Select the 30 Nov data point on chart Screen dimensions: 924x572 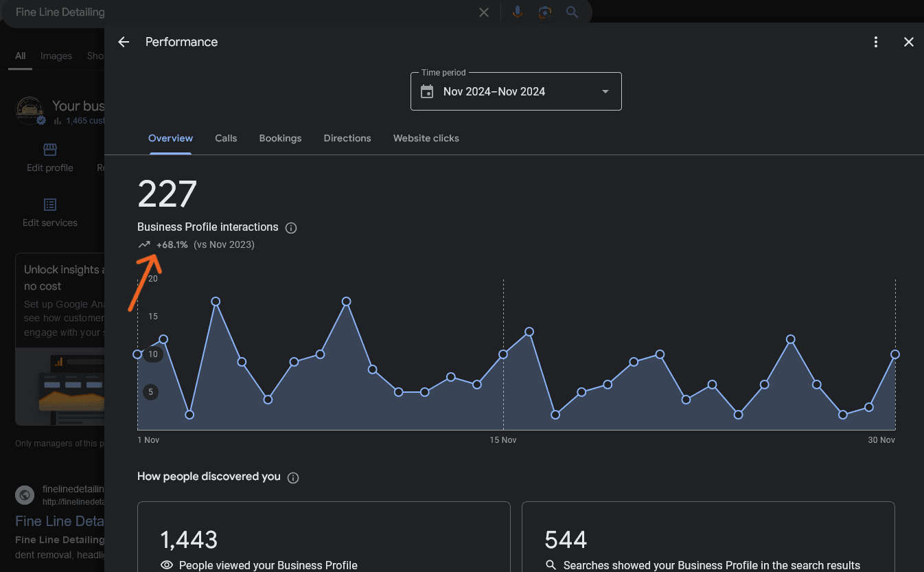[x=895, y=354]
